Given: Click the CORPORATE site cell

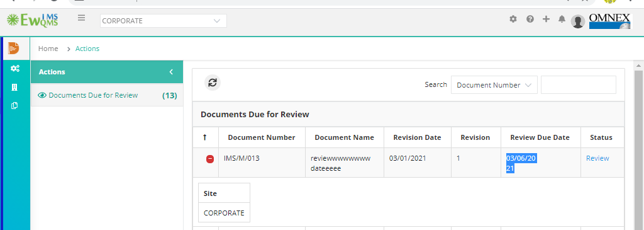Looking at the screenshot, I should tap(225, 213).
